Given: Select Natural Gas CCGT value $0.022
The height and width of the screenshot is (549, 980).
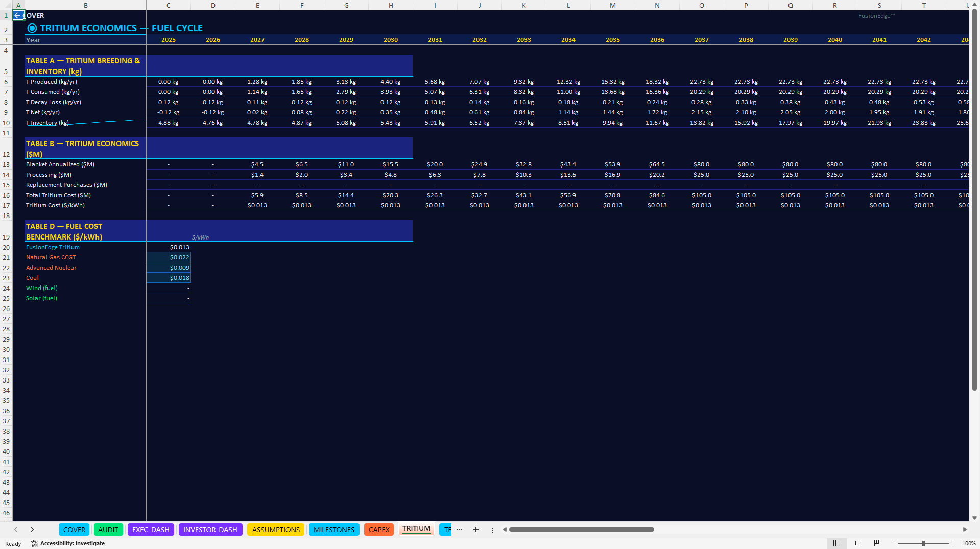Looking at the screenshot, I should 169,257.
